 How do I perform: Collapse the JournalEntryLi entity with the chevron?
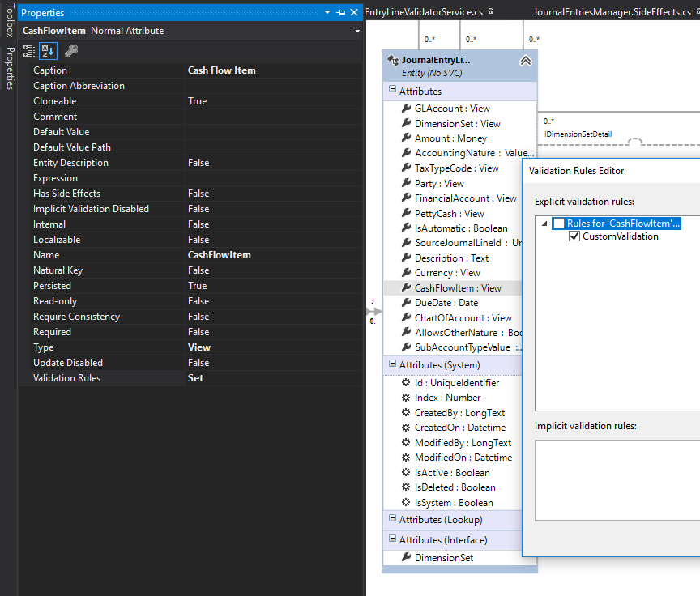click(526, 61)
